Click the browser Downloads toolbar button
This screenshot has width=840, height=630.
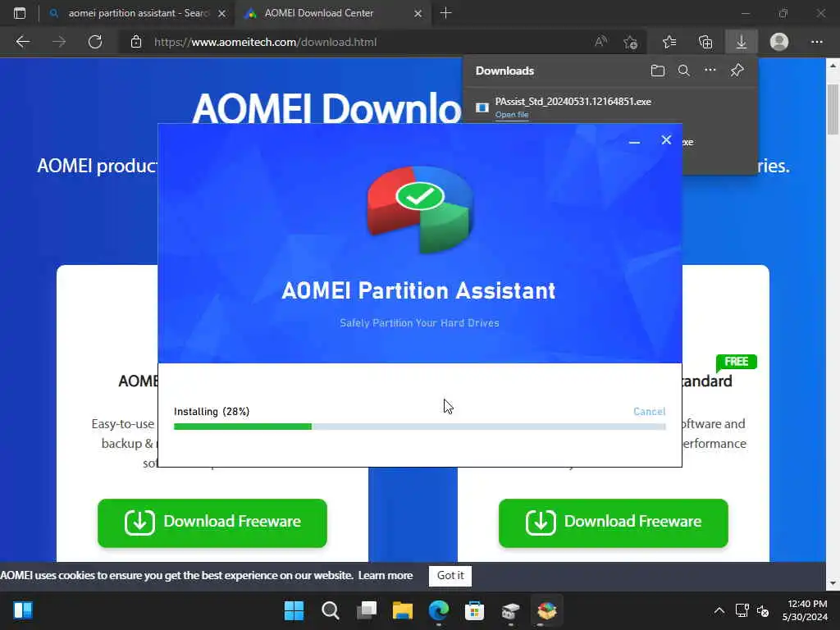tap(742, 42)
